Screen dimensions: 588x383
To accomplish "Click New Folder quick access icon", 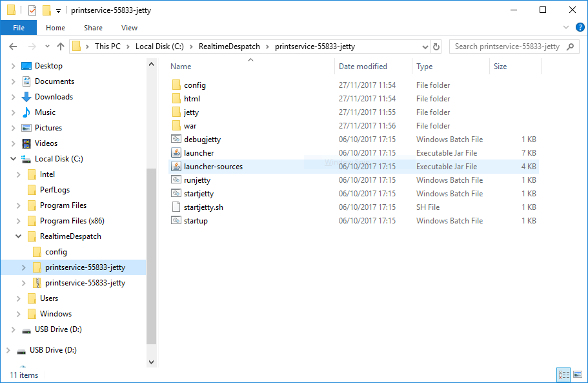I will coord(46,10).
